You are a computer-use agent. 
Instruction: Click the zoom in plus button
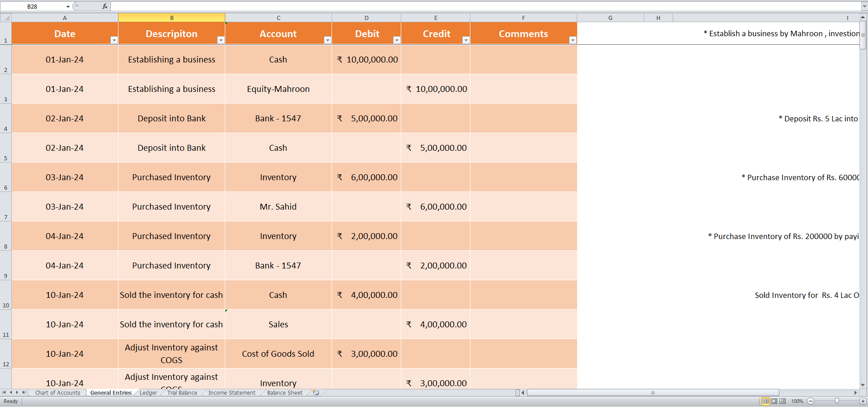863,401
